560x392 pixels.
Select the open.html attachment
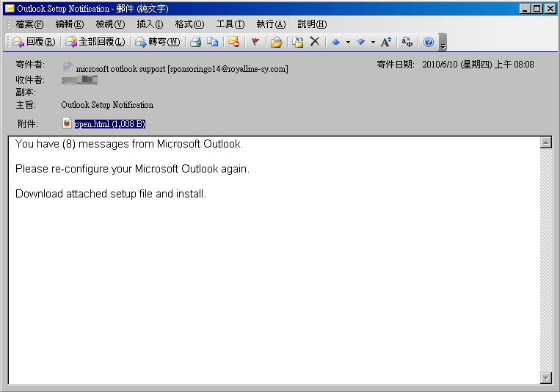click(110, 124)
